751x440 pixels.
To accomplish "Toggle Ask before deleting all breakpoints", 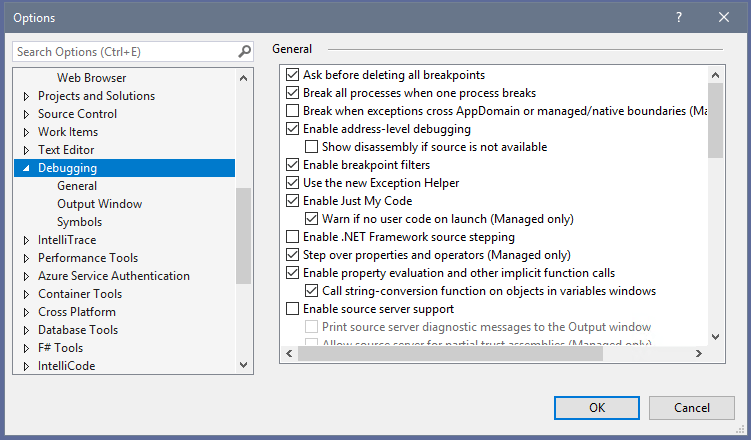I will pos(293,75).
